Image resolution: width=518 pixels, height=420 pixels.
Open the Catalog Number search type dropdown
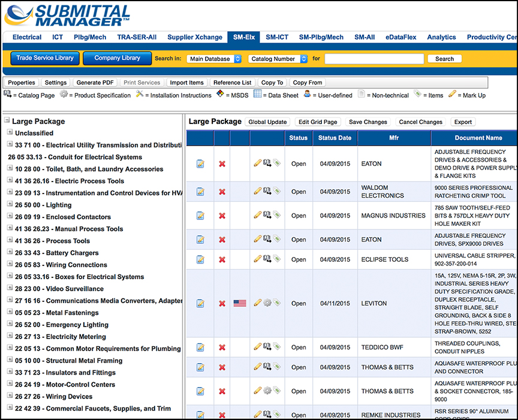[278, 59]
